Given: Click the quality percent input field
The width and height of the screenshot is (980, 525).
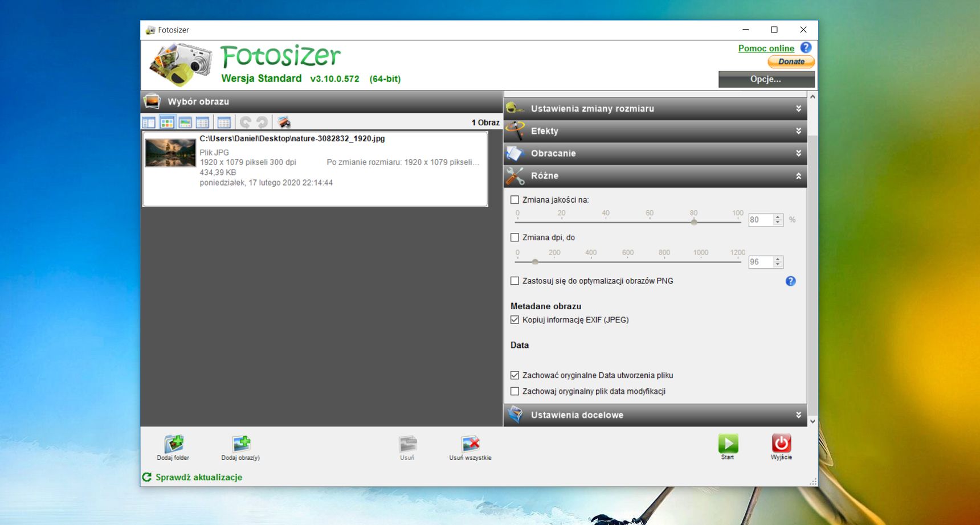Looking at the screenshot, I should pos(761,220).
